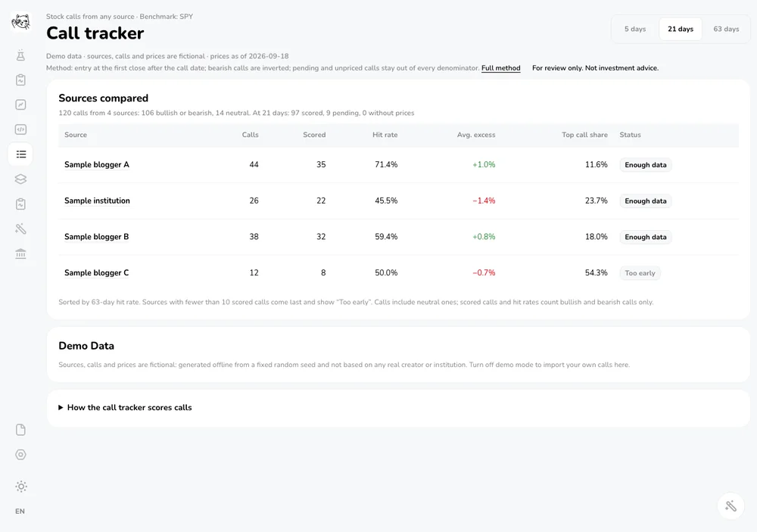Click the 11.6% top call share value

tap(597, 165)
